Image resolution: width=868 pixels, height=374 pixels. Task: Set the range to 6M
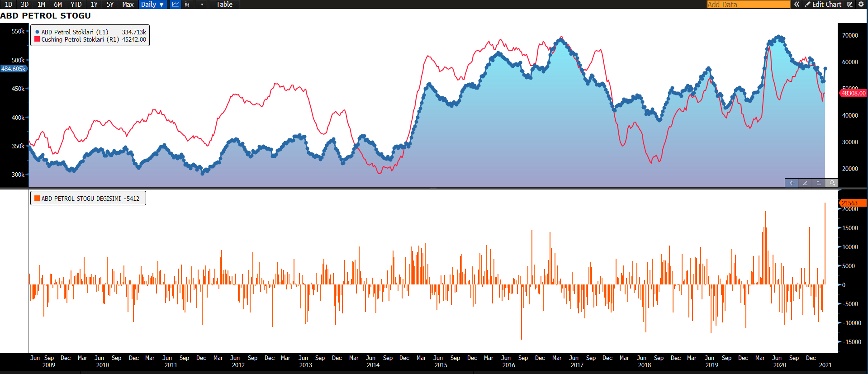58,5
